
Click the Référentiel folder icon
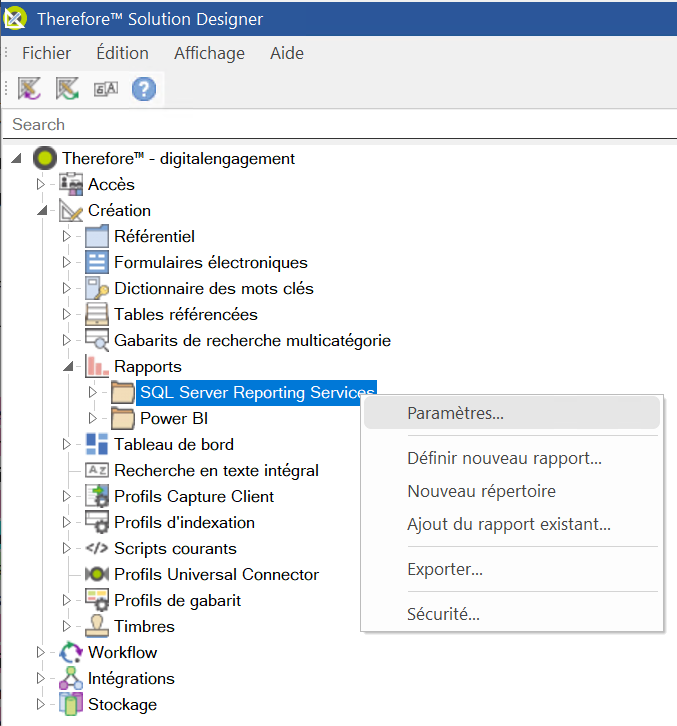[x=97, y=236]
